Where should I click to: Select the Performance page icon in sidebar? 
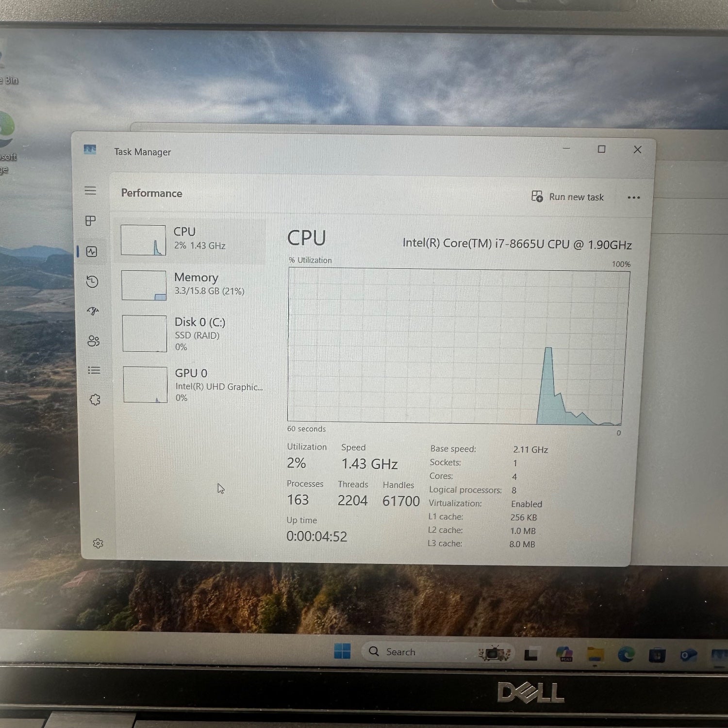click(92, 251)
